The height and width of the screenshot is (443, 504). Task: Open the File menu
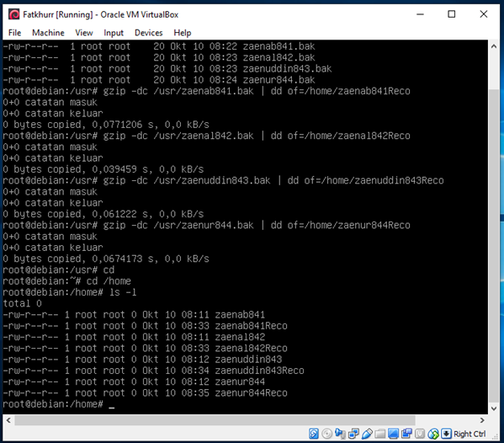14,33
